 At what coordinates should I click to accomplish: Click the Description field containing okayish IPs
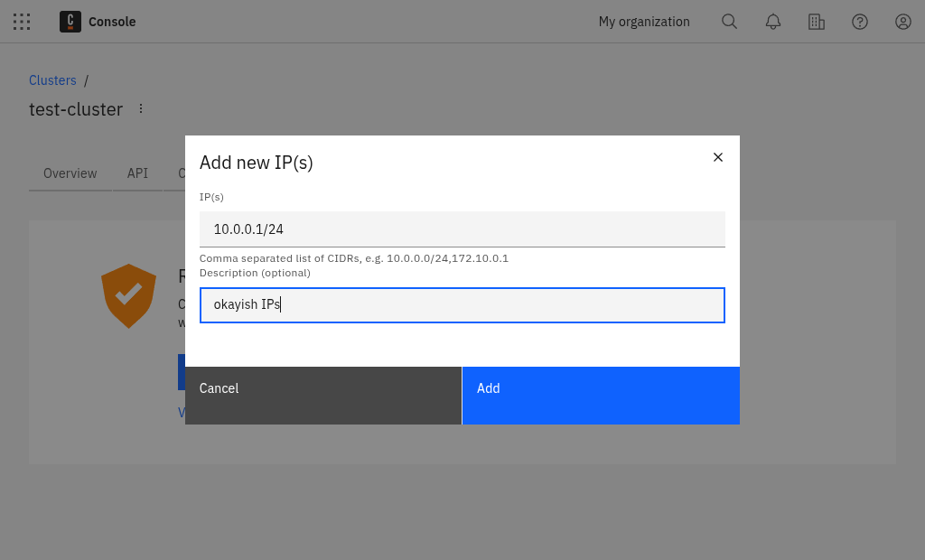[x=462, y=304]
